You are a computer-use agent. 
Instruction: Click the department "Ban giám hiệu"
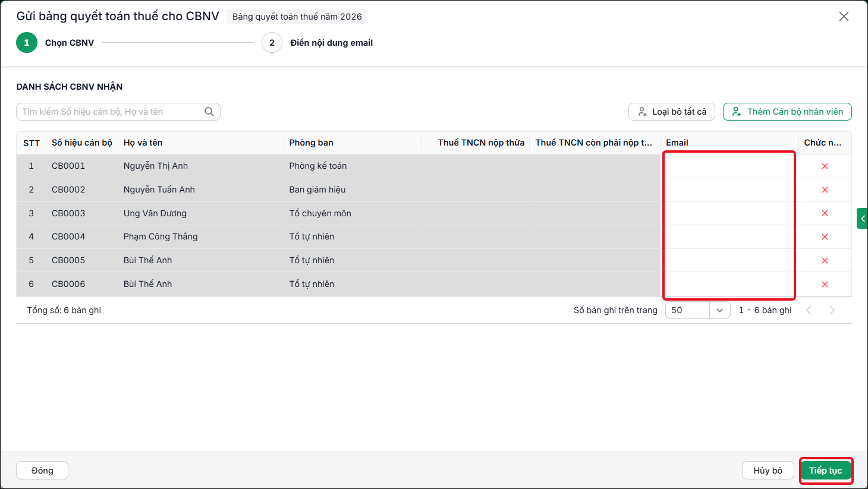(x=317, y=190)
